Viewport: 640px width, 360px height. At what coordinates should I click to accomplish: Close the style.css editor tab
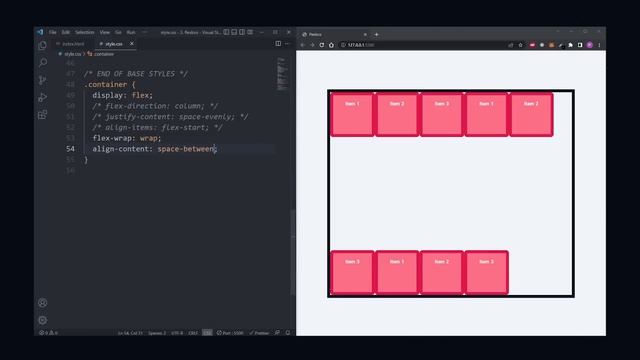(x=131, y=43)
